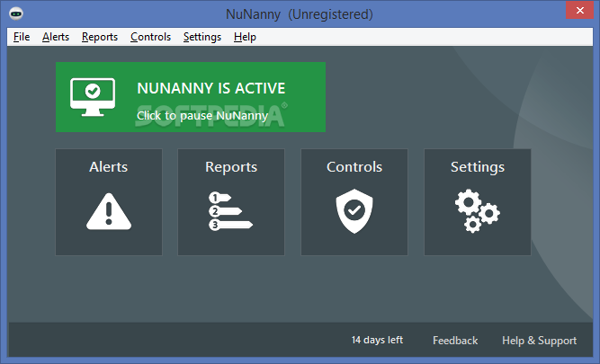
Task: Open the Controls menu in menu bar
Action: [x=151, y=37]
